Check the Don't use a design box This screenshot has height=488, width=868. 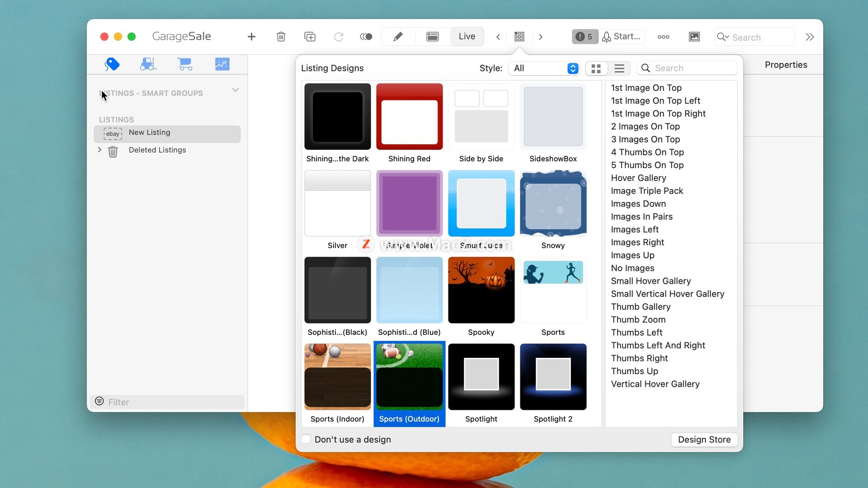click(306, 439)
